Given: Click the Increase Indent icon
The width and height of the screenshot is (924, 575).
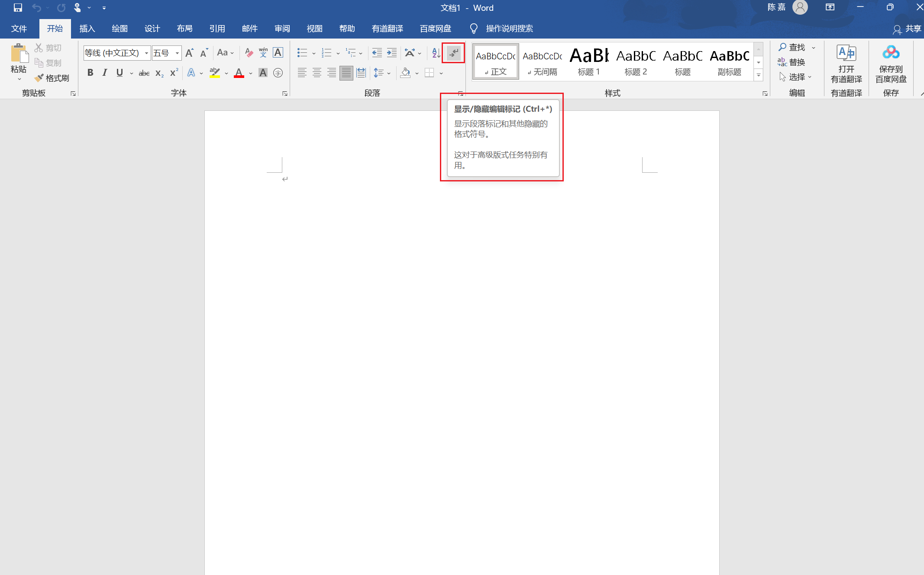Looking at the screenshot, I should (392, 53).
